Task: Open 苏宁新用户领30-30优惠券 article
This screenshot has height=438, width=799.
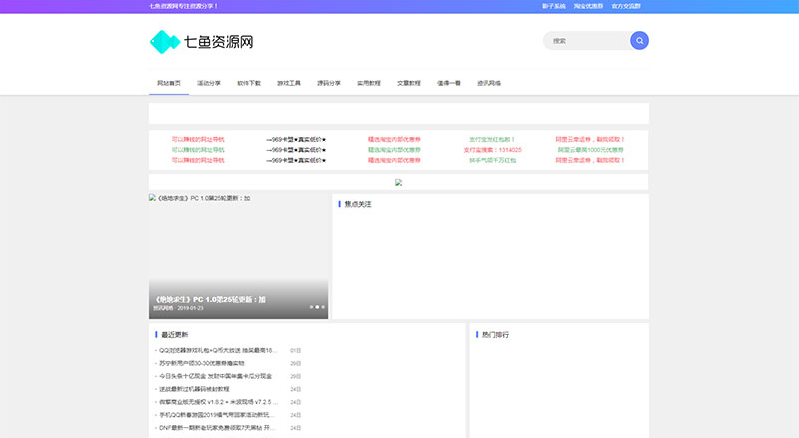Action: click(210, 363)
